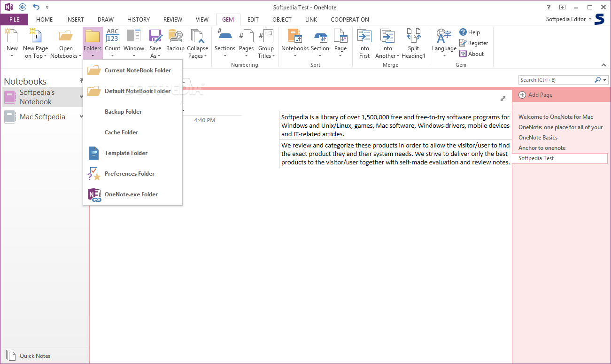611x364 pixels.
Task: Merge Into First page
Action: (x=364, y=43)
